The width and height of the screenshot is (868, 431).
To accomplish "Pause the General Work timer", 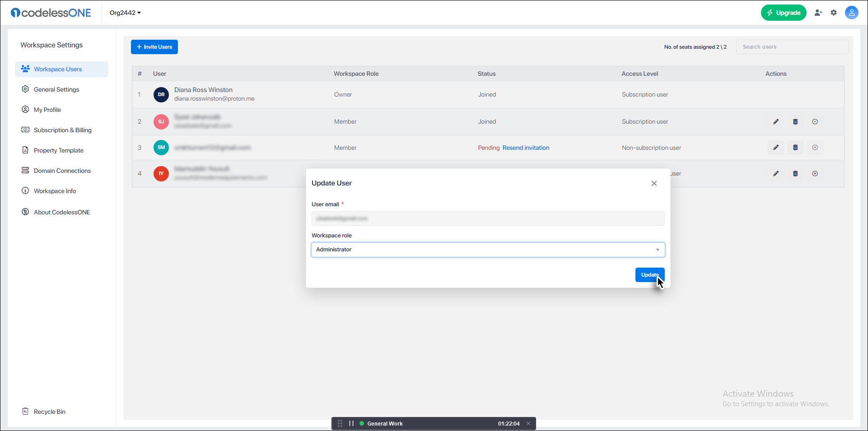I will point(351,423).
